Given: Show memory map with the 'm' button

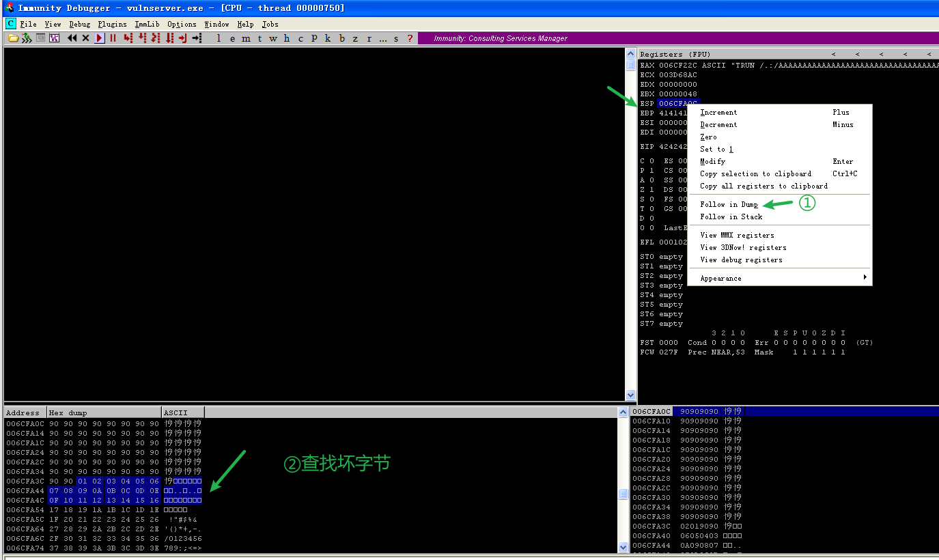Looking at the screenshot, I should (x=246, y=38).
